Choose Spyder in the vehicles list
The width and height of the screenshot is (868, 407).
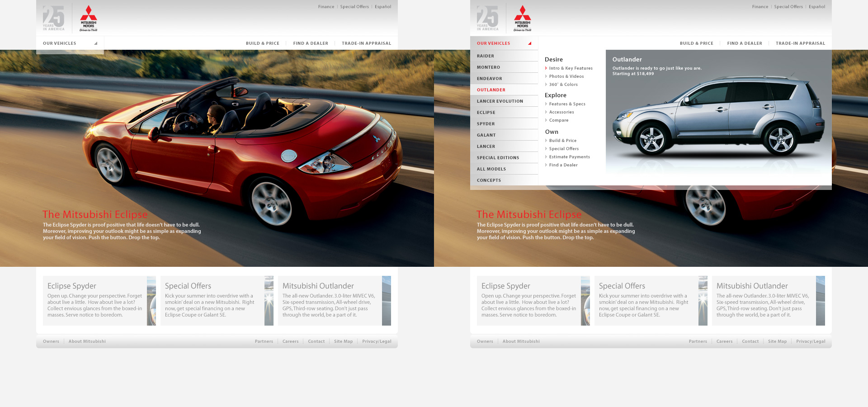pos(504,124)
